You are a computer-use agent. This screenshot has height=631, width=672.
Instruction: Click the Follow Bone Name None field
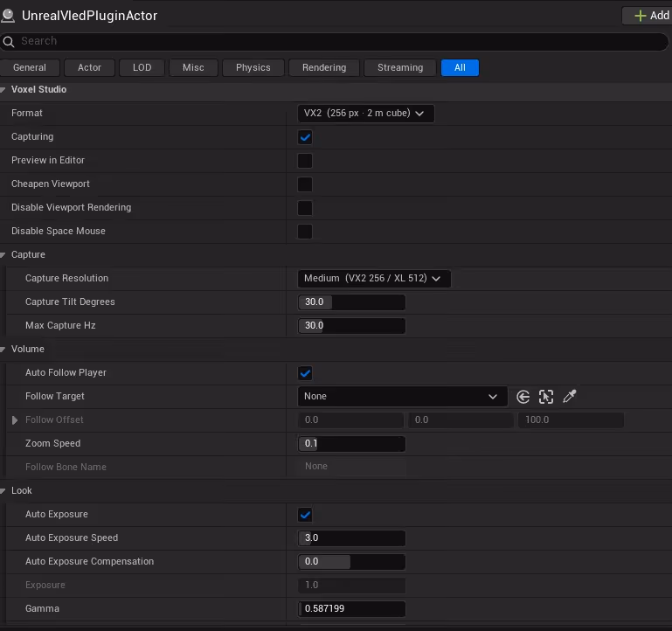tap(351, 467)
